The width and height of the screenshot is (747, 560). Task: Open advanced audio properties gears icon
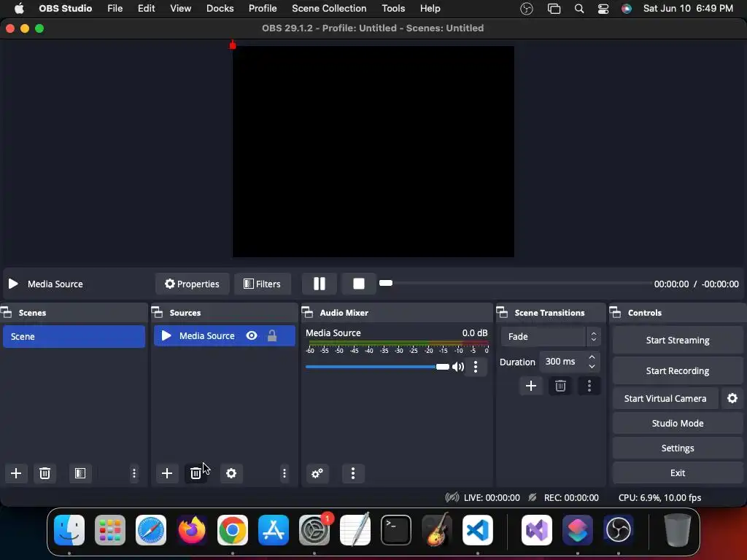pyautogui.click(x=317, y=472)
